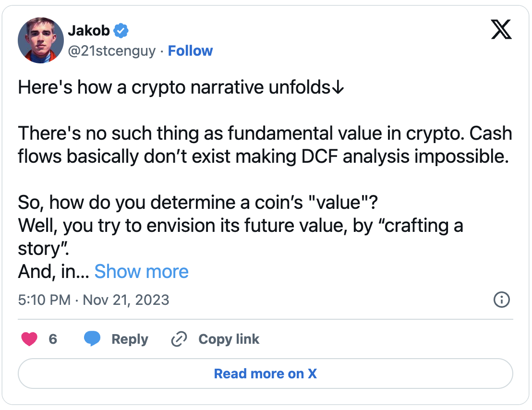The width and height of the screenshot is (532, 410).
Task: Expand the tweet with Show more
Action: click(x=141, y=272)
